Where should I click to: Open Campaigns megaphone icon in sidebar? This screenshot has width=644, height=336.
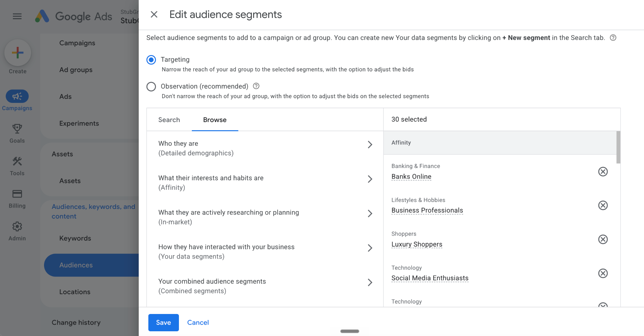(x=17, y=96)
